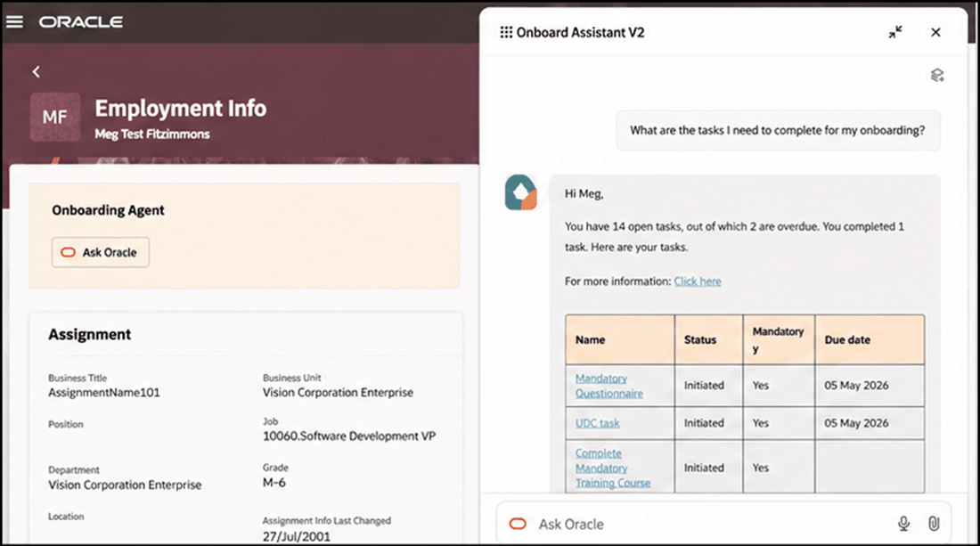Click the Grade value M-6
This screenshot has width=980, height=546.
[x=274, y=482]
